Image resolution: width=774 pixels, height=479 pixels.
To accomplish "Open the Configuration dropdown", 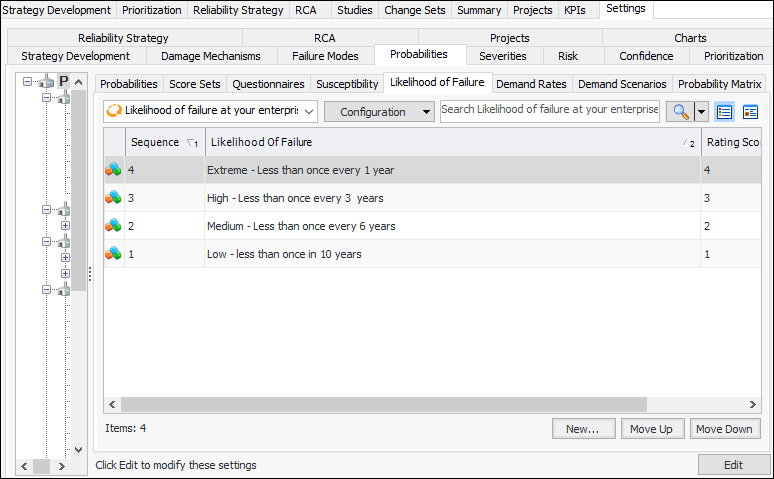I will [x=379, y=112].
